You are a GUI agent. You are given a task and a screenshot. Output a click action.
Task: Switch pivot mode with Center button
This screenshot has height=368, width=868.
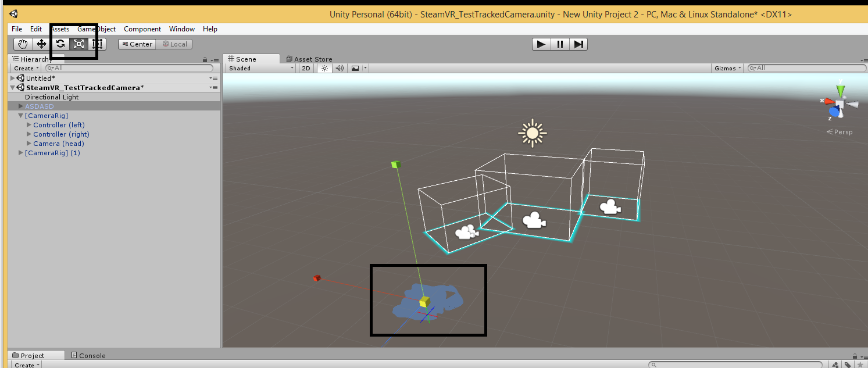(x=137, y=44)
